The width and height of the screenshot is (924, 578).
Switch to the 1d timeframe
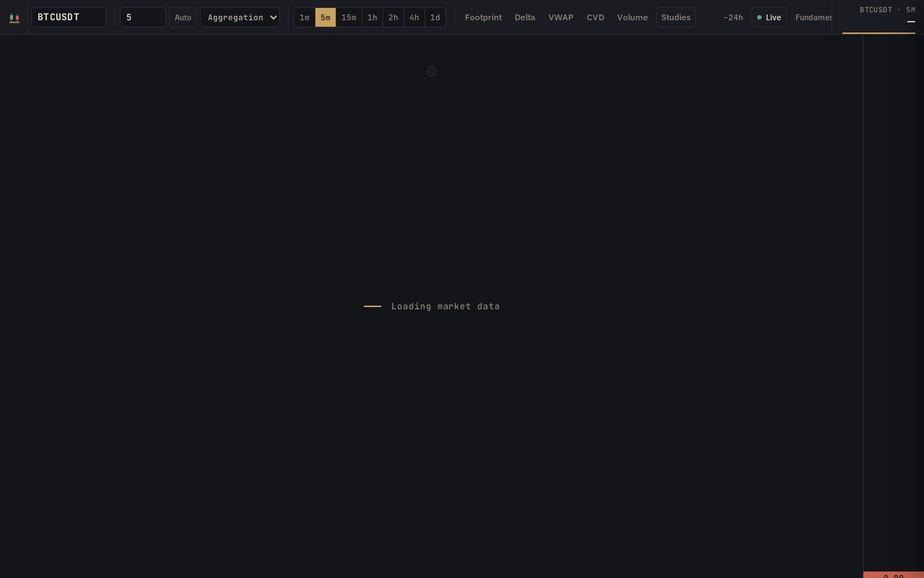[435, 17]
